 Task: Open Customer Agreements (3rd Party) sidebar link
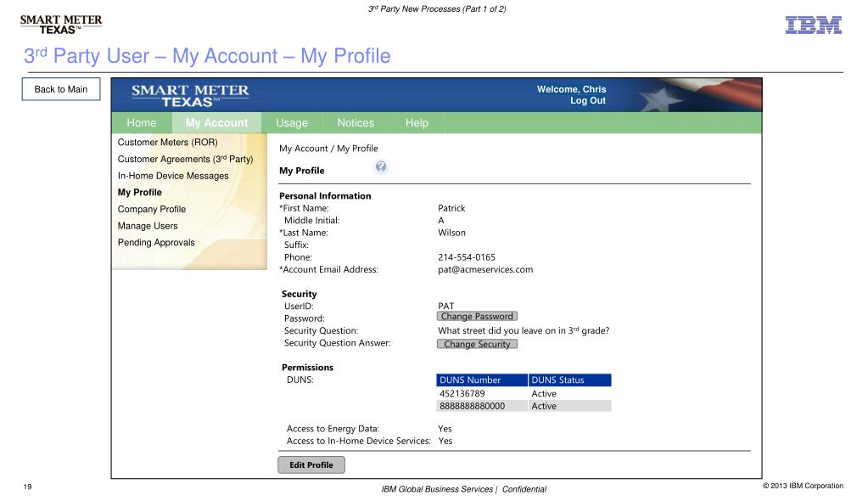click(x=186, y=159)
